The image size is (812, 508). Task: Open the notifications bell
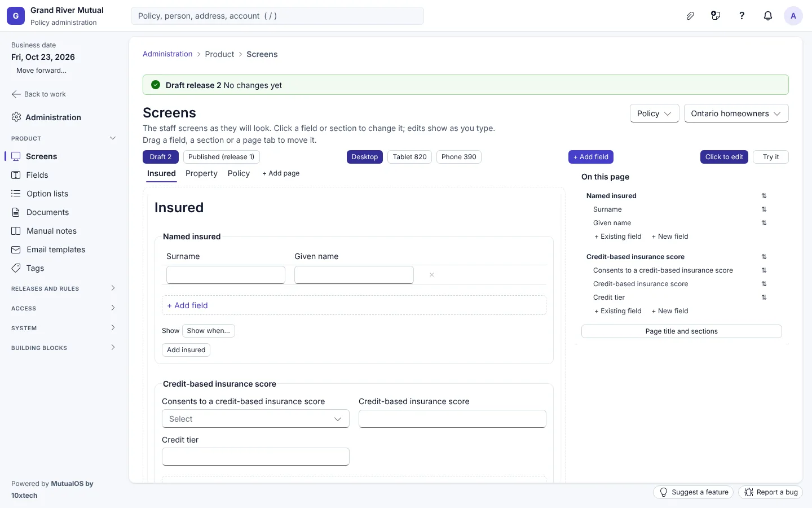pyautogui.click(x=768, y=16)
